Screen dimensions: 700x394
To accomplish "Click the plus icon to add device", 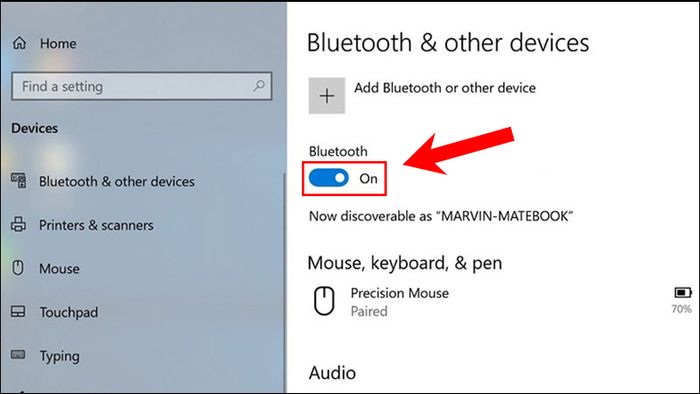I will point(327,95).
